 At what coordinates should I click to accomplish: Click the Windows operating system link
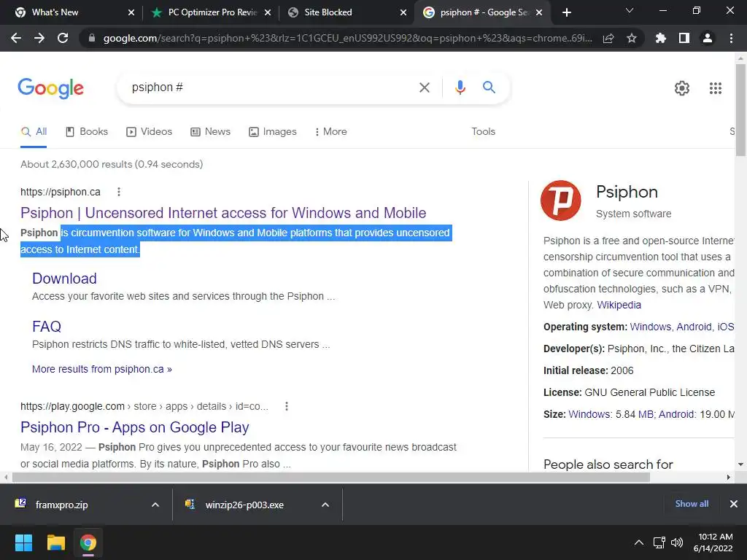[650, 327]
